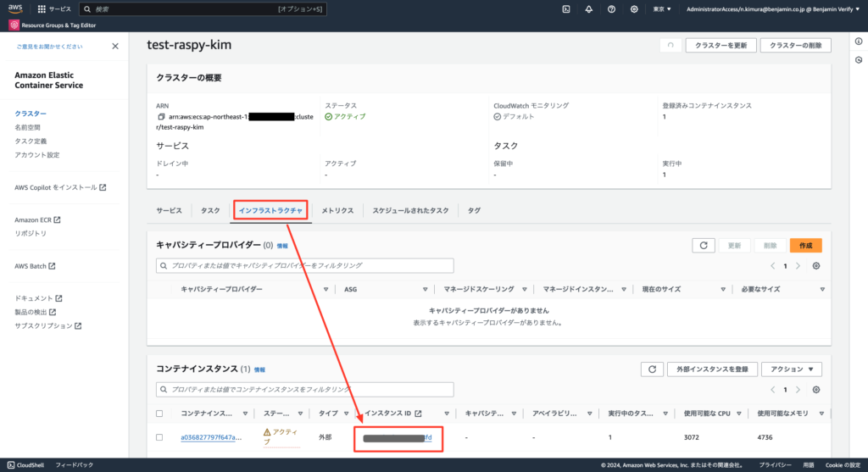
Task: Click ご意見をお聞かせください feedback link
Action: (x=49, y=47)
